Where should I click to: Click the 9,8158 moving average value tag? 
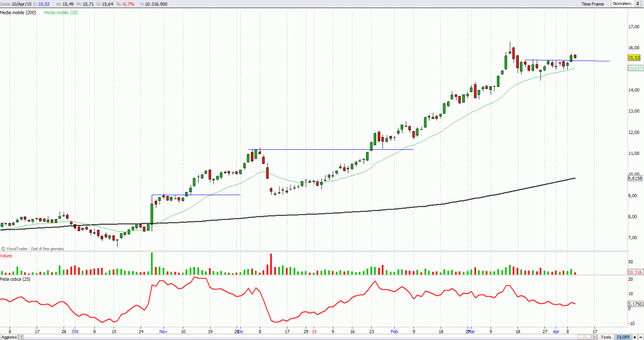(x=634, y=179)
